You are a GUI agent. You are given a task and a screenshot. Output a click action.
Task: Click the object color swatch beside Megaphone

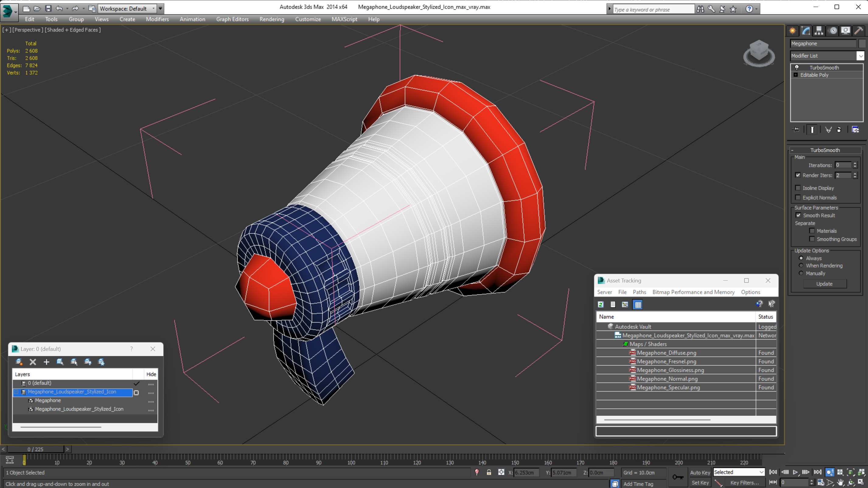(862, 43)
